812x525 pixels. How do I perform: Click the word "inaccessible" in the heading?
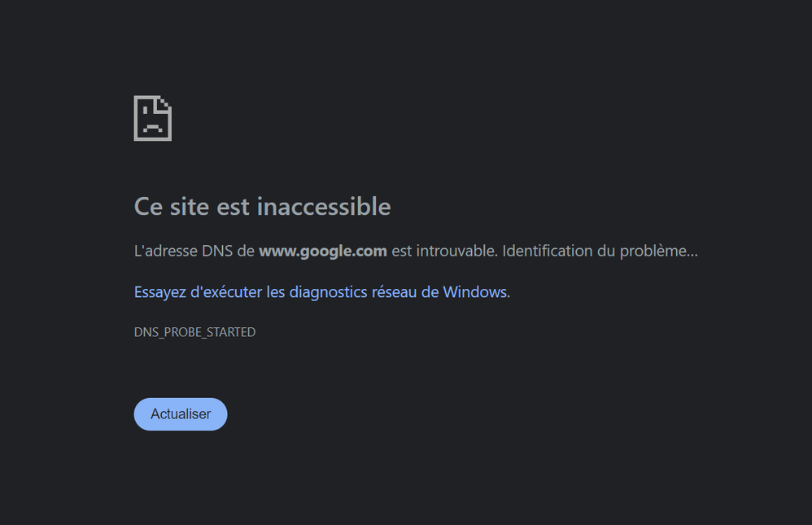tap(324, 207)
